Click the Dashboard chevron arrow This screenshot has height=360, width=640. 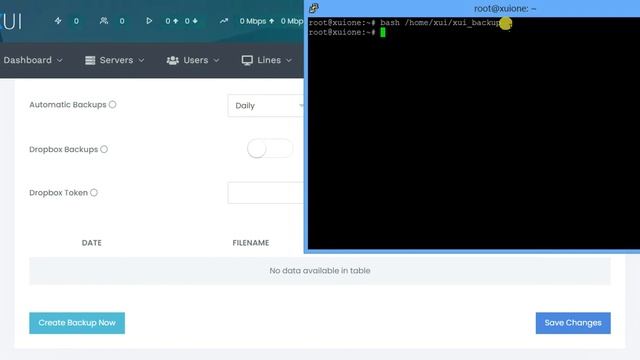pos(60,60)
